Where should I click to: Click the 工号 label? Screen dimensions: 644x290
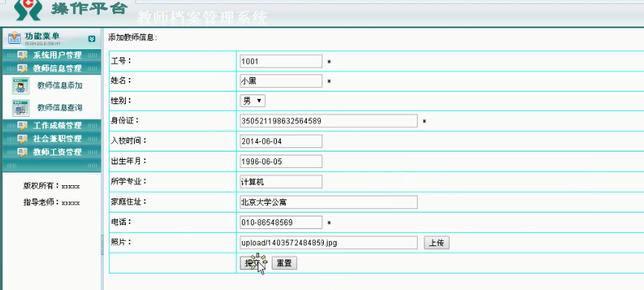[121, 61]
